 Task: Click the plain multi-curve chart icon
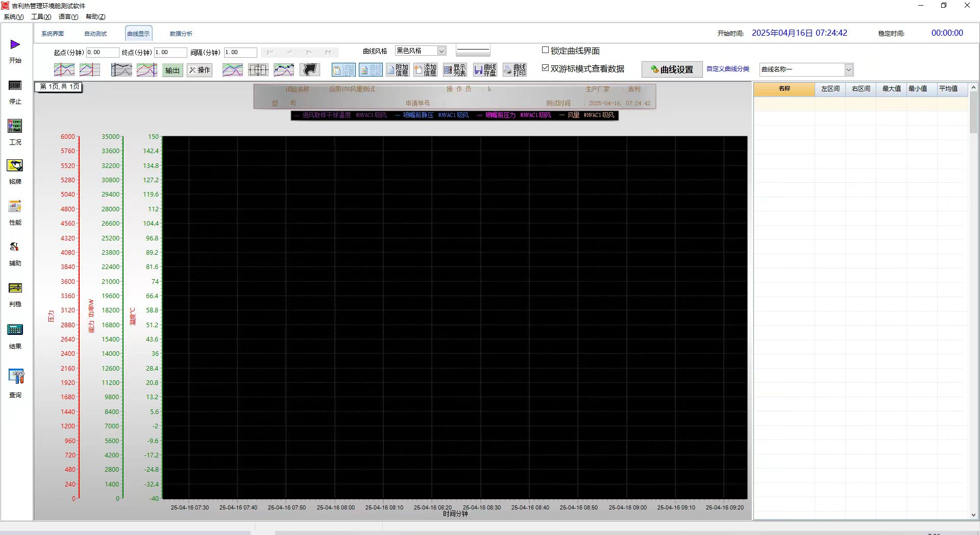pyautogui.click(x=233, y=70)
